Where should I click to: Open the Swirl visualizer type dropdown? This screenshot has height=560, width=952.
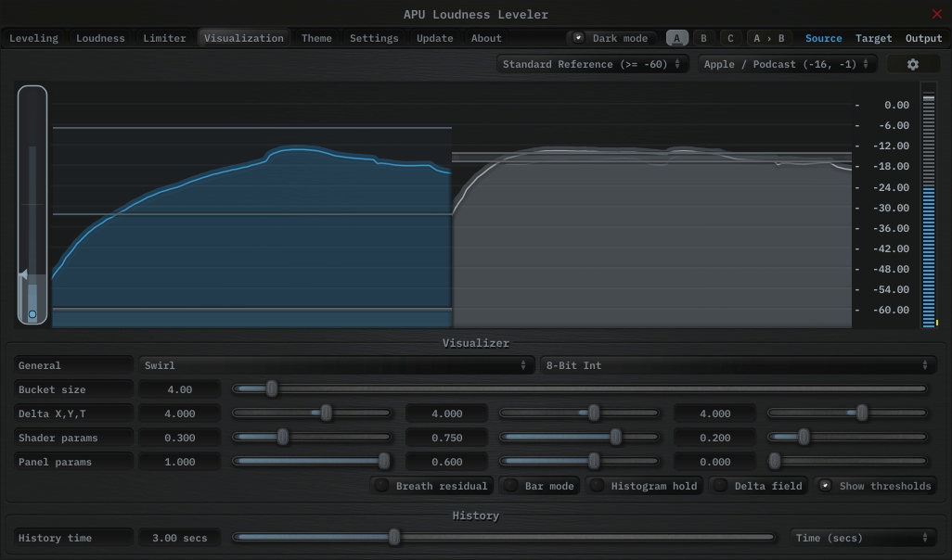pos(336,365)
